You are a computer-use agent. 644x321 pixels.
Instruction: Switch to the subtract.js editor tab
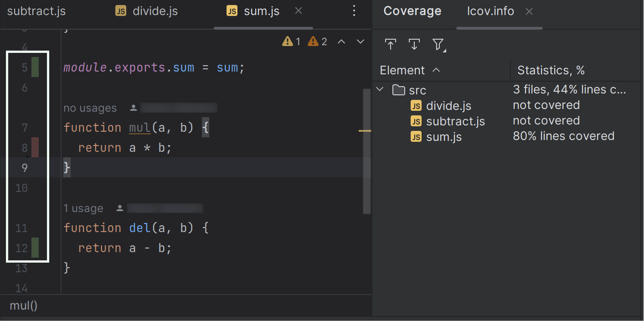pyautogui.click(x=36, y=10)
